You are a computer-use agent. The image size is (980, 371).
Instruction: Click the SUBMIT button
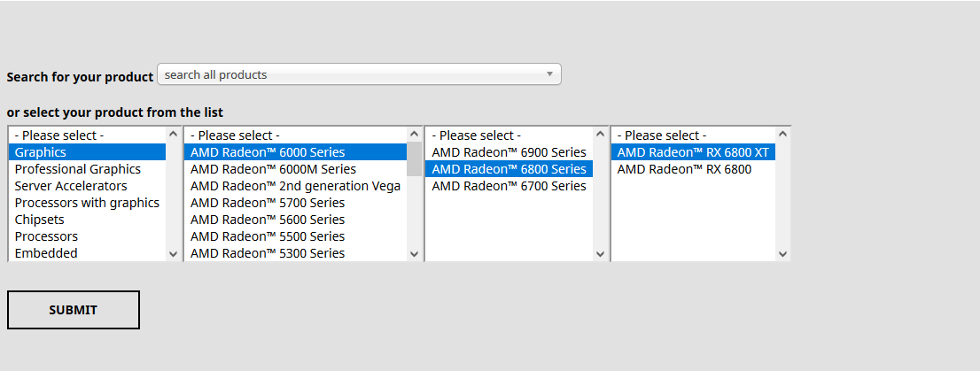(x=74, y=310)
